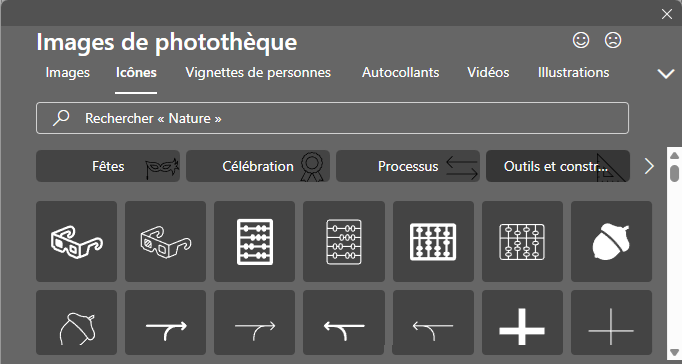
Task: Click scrollbar down arrow in icon list
Action: (675, 352)
